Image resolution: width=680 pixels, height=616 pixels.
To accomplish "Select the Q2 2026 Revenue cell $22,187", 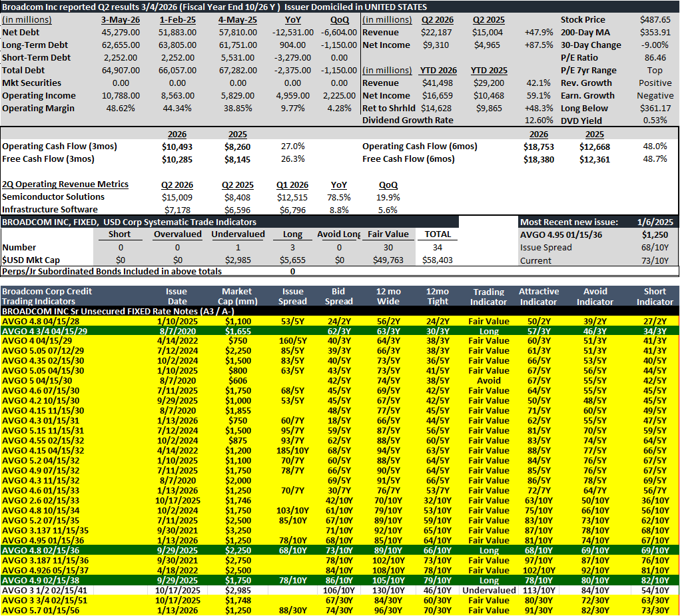I will [436, 33].
